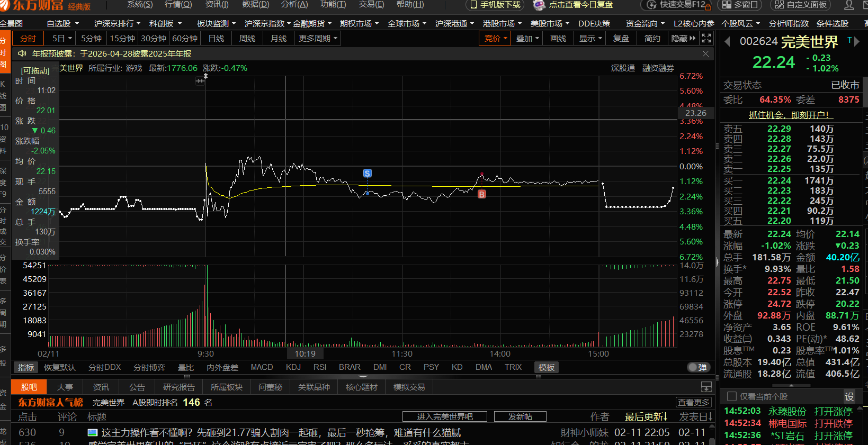Select MACD indicator

tap(262, 367)
